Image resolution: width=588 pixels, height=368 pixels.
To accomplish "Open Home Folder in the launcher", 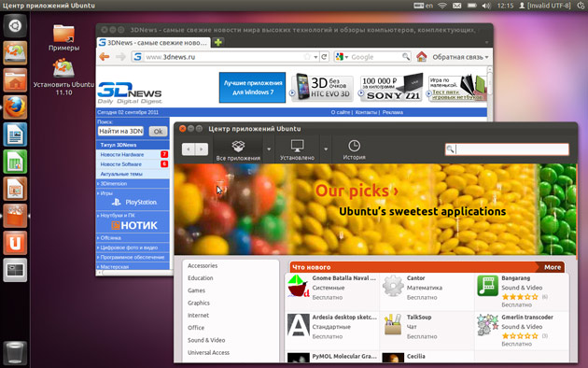I will tap(15, 80).
